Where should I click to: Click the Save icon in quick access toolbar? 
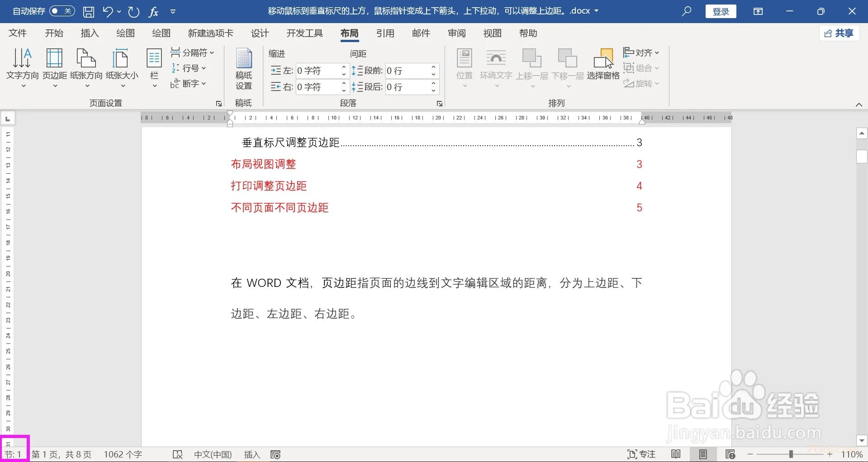(x=88, y=11)
